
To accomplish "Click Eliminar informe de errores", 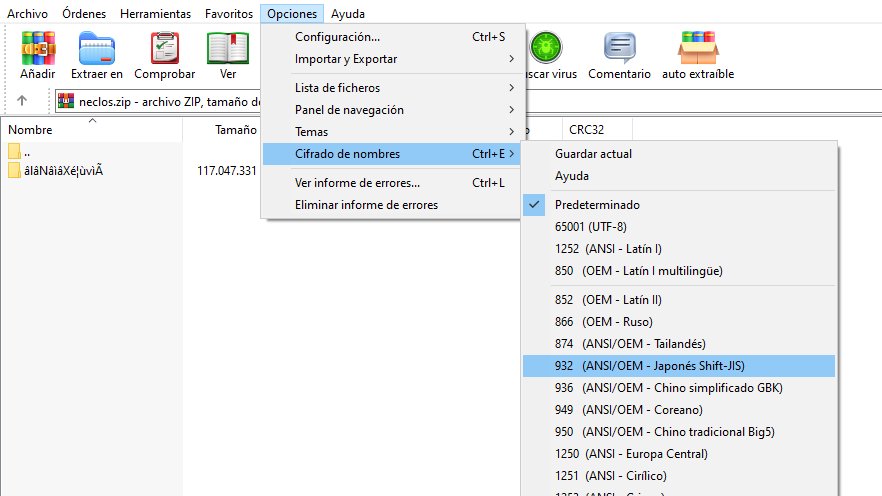I will click(x=391, y=205).
